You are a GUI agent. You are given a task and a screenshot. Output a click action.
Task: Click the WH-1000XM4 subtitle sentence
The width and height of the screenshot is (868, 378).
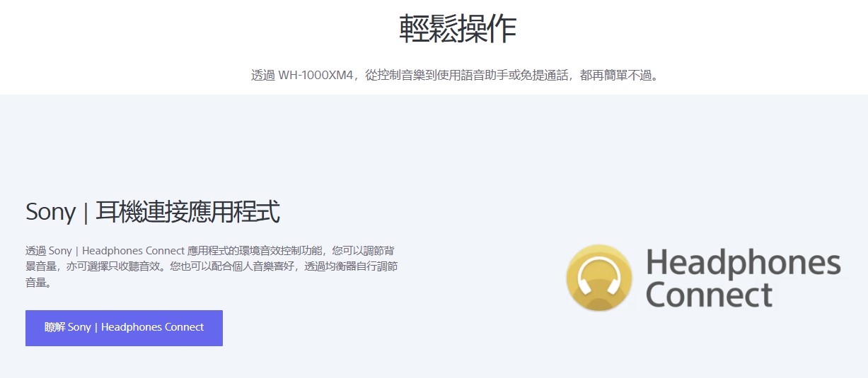[457, 75]
